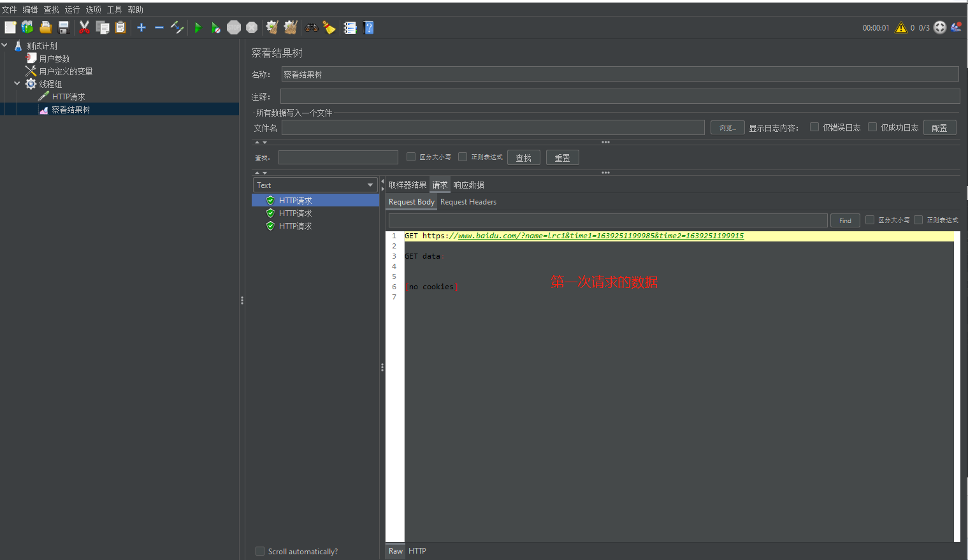This screenshot has width=968, height=560.
Task: Switch to the 取样器结果 tab
Action: click(408, 185)
